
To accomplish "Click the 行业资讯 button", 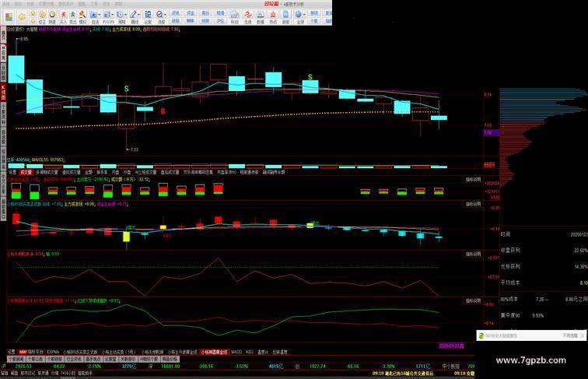I will [73, 359].
